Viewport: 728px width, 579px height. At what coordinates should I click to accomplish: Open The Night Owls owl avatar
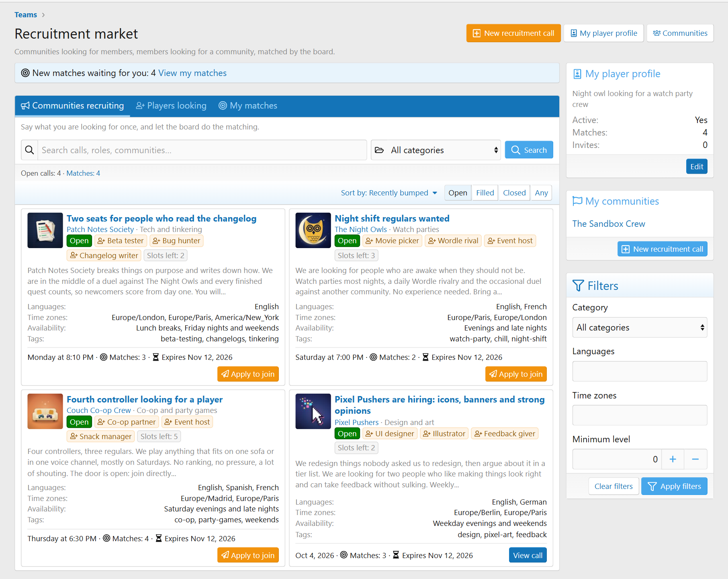click(x=313, y=230)
